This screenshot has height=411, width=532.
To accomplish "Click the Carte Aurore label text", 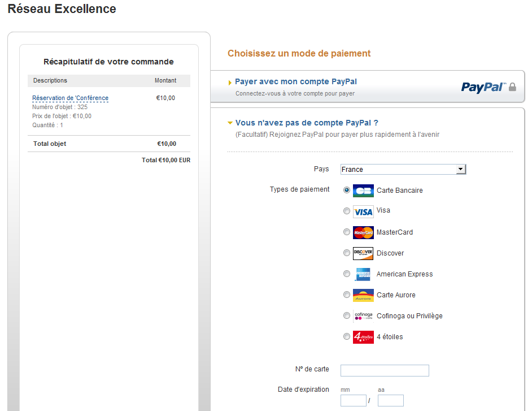I will coord(396,295).
